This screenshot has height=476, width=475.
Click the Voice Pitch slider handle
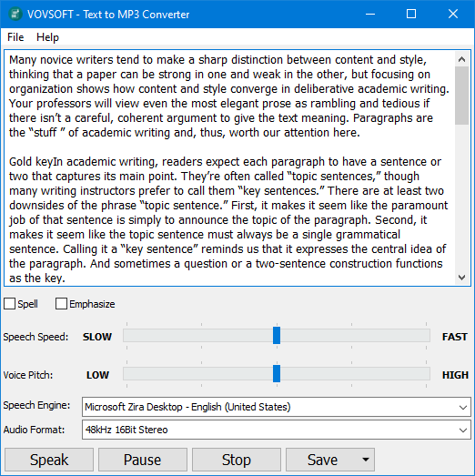tap(277, 374)
